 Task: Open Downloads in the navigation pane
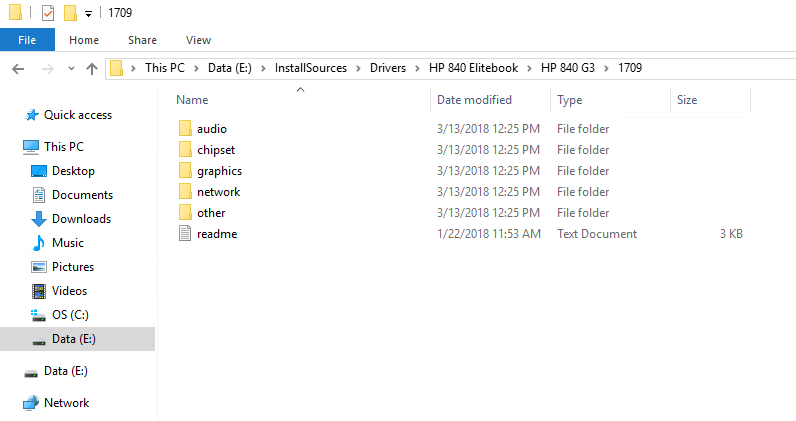pyautogui.click(x=81, y=219)
